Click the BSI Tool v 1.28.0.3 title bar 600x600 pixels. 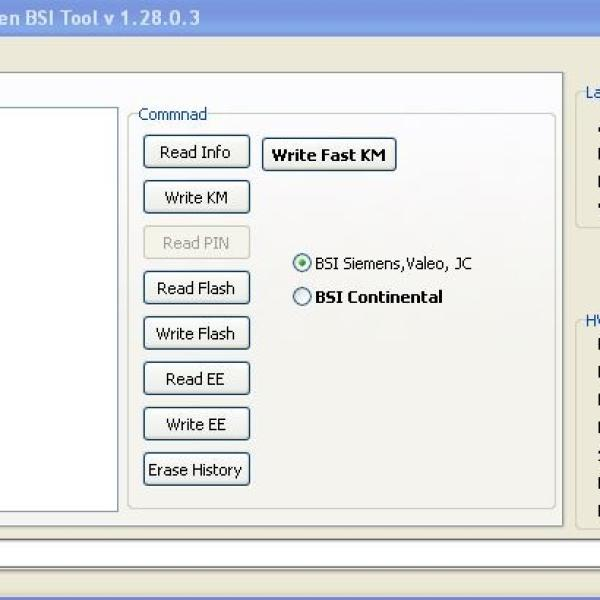[100, 18]
